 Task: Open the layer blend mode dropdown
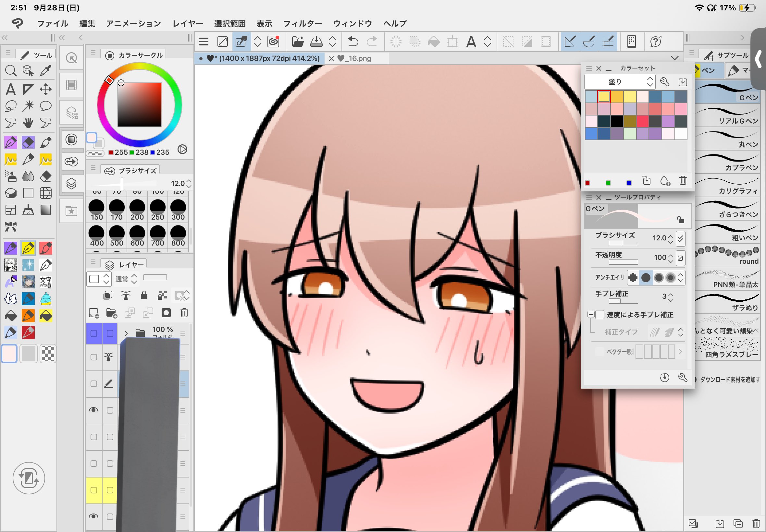tap(126, 279)
